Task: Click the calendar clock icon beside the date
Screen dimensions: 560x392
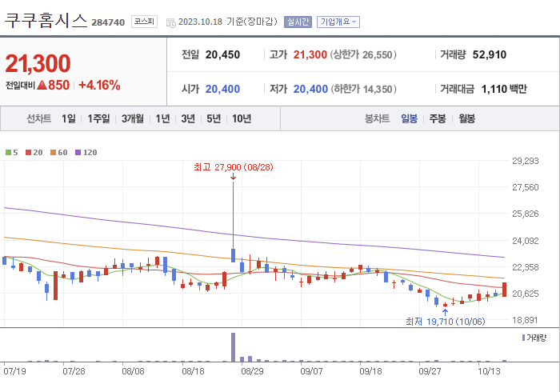Action: [x=171, y=23]
